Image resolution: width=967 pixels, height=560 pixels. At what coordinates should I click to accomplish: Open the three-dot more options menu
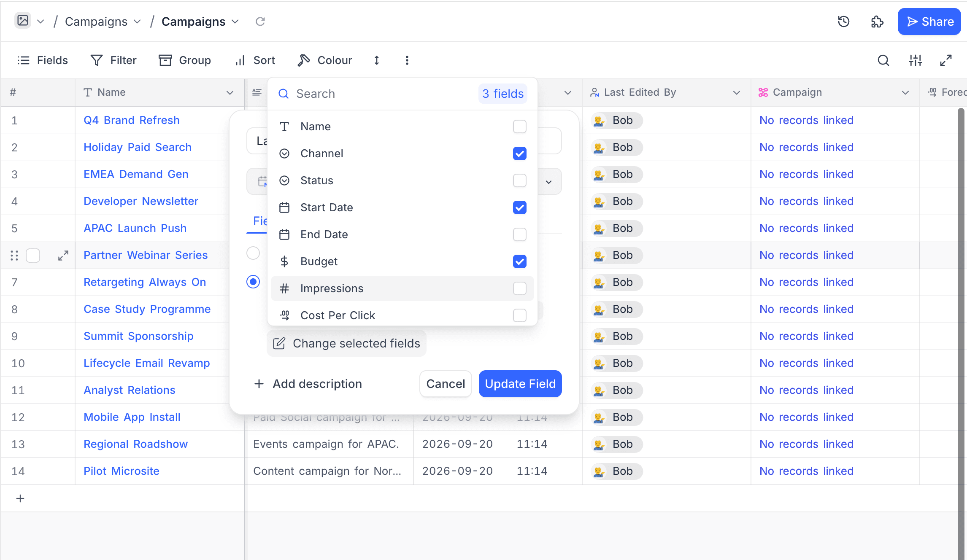tap(407, 60)
